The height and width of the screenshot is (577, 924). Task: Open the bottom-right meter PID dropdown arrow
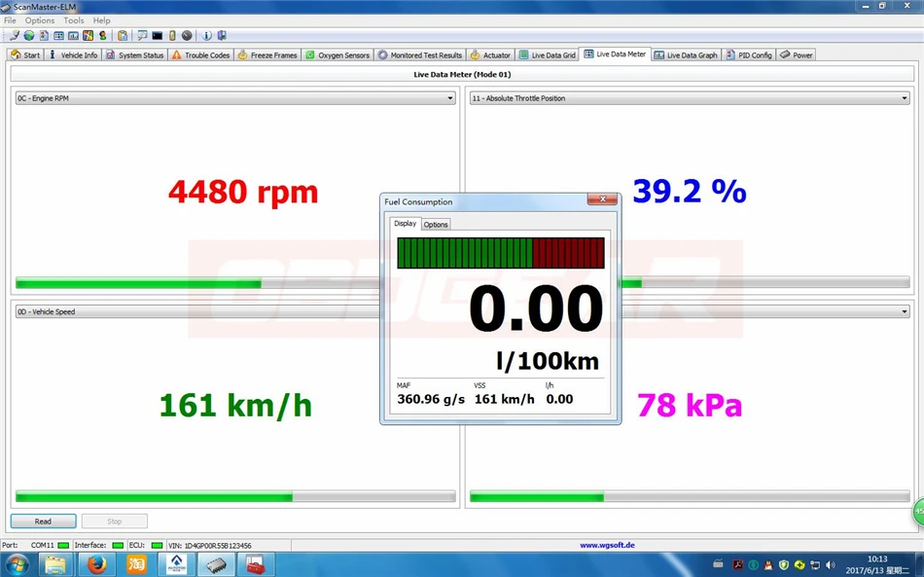pyautogui.click(x=904, y=311)
